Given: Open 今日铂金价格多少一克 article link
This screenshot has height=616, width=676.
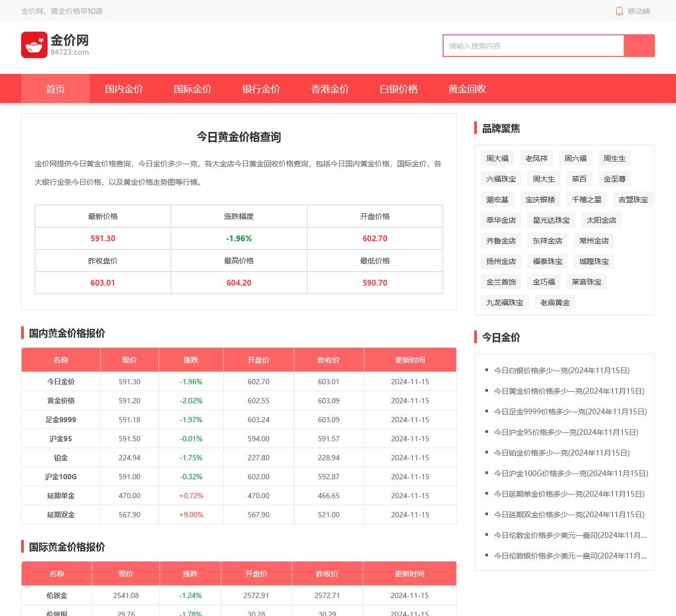Looking at the screenshot, I should pyautogui.click(x=561, y=453).
